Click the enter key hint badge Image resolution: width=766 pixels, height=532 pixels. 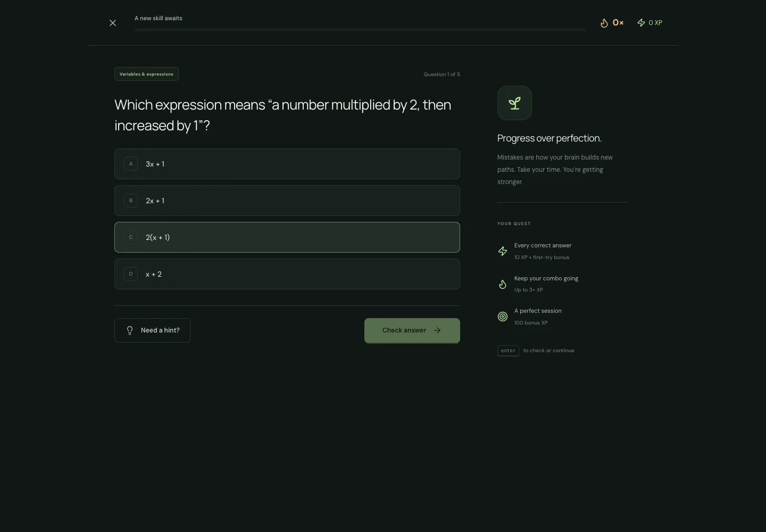[x=508, y=351]
